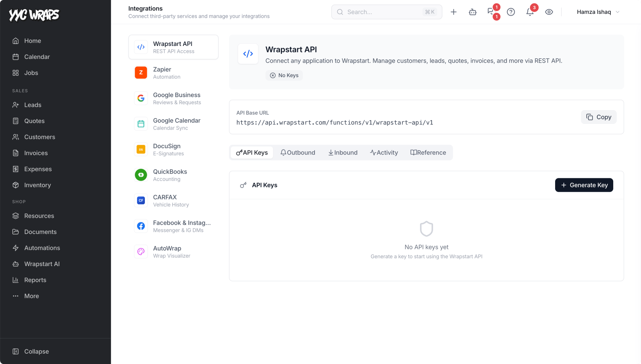Image resolution: width=641 pixels, height=364 pixels.
Task: Toggle the eye preview icon in header
Action: 549,12
